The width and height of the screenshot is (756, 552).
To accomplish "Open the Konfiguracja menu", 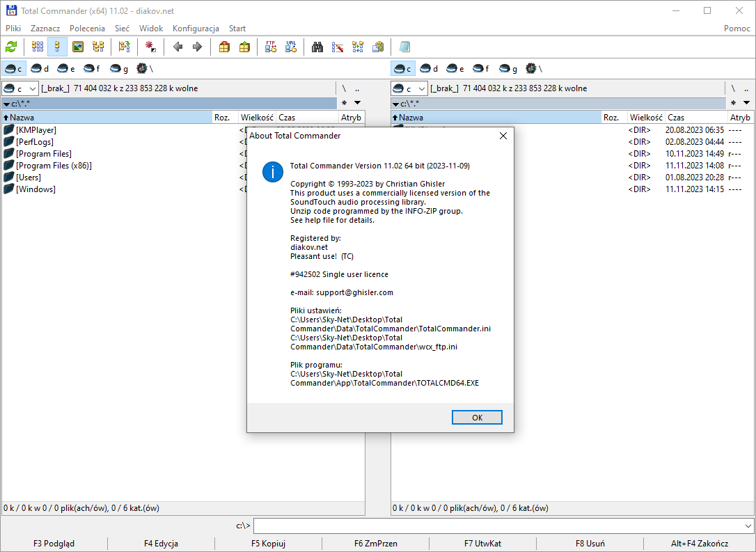I will [196, 29].
